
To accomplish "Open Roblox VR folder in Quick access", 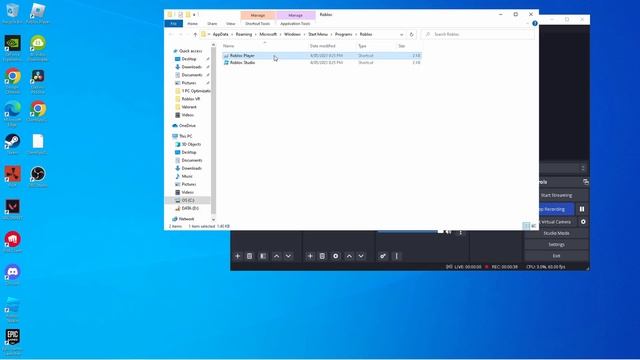I will [x=190, y=99].
